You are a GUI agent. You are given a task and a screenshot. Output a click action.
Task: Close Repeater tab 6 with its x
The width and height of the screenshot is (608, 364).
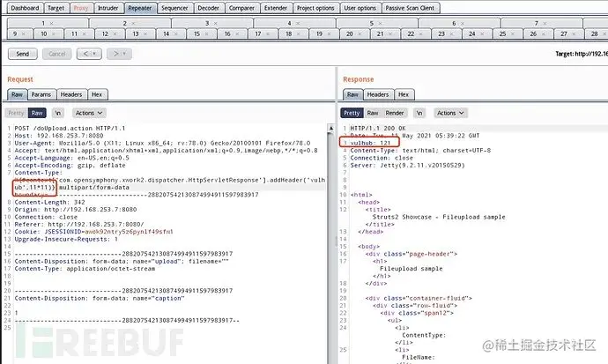click(463, 24)
